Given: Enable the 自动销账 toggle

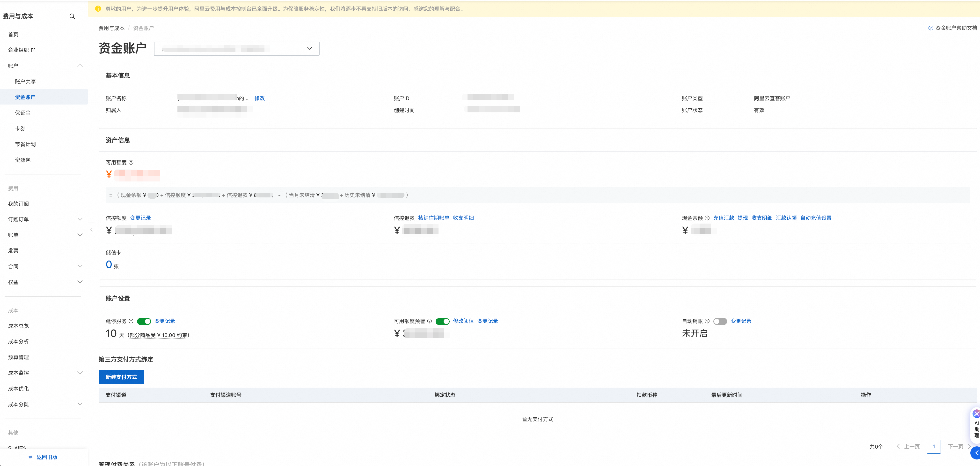Looking at the screenshot, I should (720, 321).
